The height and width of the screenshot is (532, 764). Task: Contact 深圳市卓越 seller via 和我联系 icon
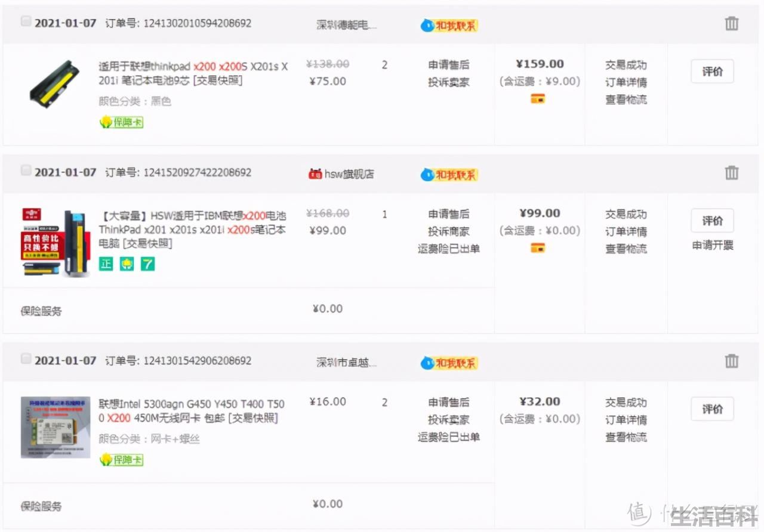click(449, 363)
